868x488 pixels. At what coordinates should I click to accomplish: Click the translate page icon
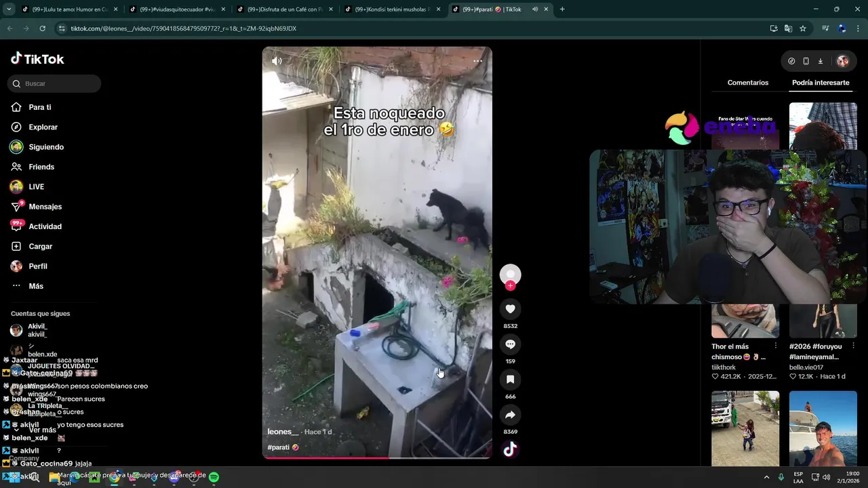click(x=788, y=28)
